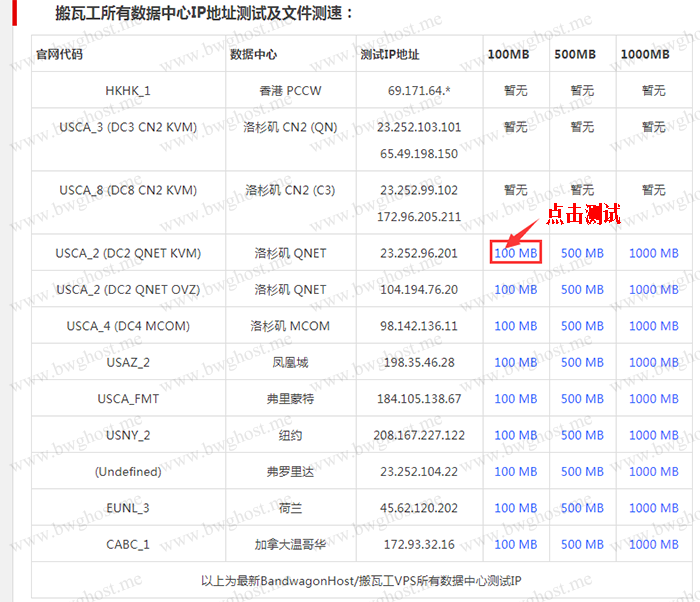Viewport: 700px width, 602px height.
Task: Select USCA_8 (DC8 CN2 KVM) text
Action: [x=128, y=190]
